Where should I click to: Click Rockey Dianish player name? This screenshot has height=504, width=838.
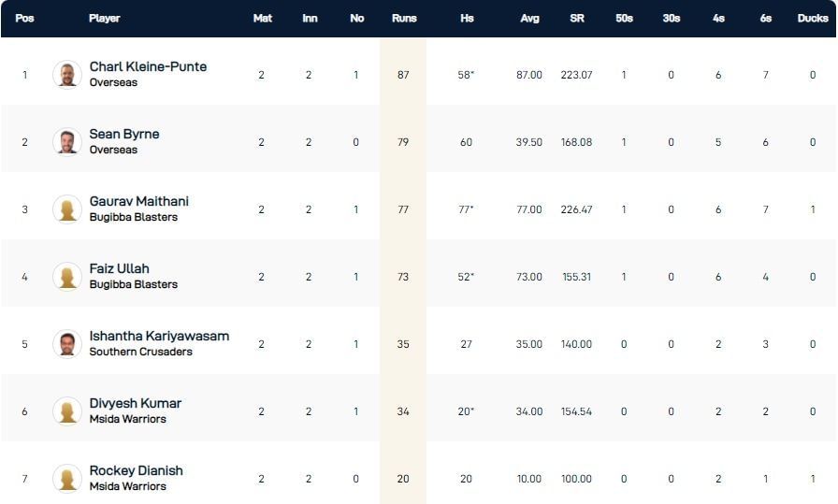pos(136,471)
